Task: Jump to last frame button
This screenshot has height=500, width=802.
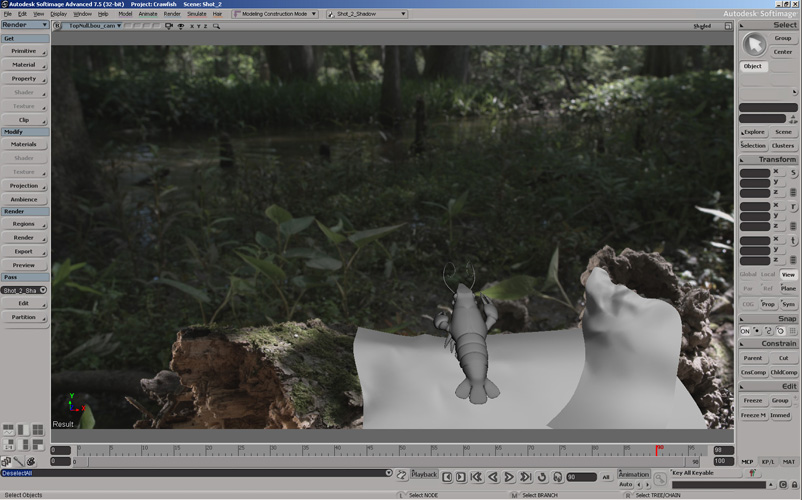Action: (x=525, y=477)
